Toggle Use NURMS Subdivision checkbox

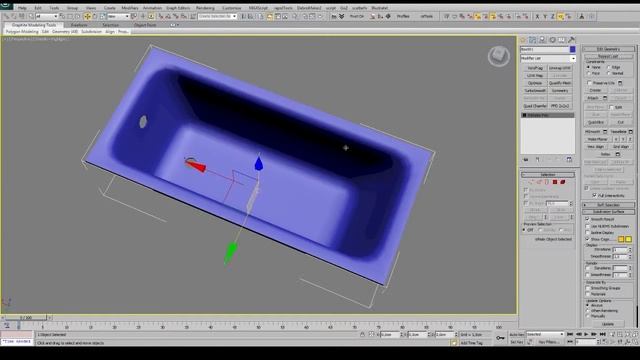click(588, 226)
